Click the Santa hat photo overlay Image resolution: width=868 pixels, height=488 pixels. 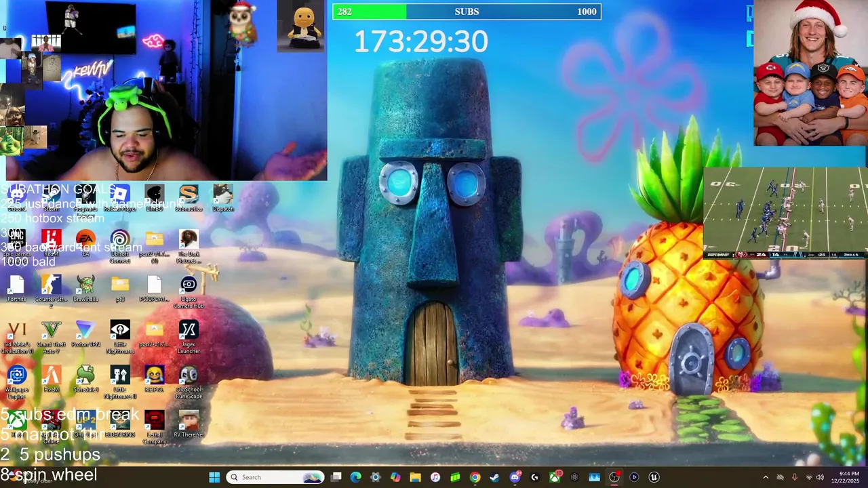pos(810,73)
